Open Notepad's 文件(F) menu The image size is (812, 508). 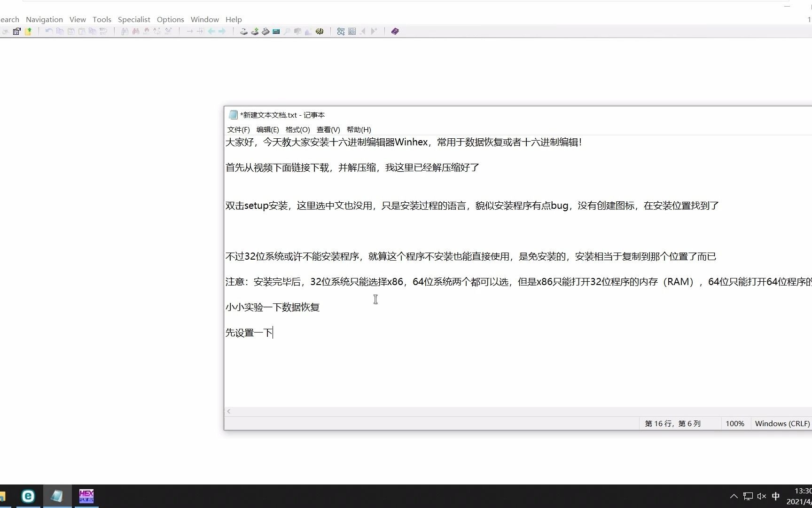point(239,129)
